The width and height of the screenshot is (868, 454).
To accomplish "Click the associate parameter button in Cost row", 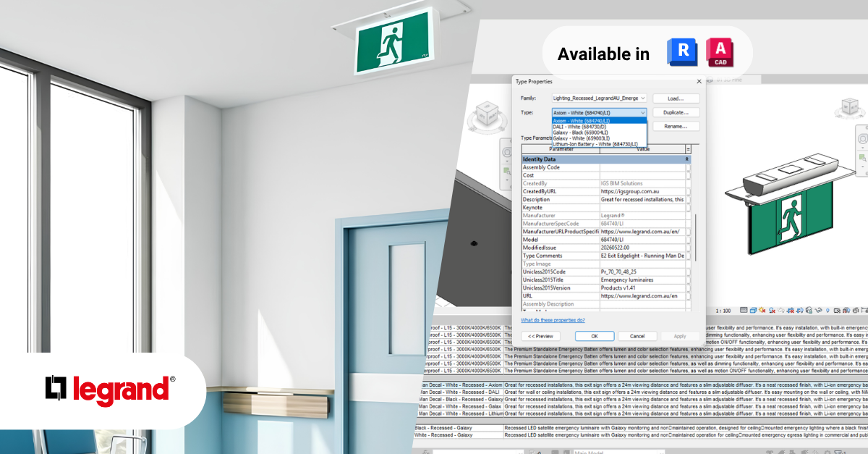I will pyautogui.click(x=688, y=175).
